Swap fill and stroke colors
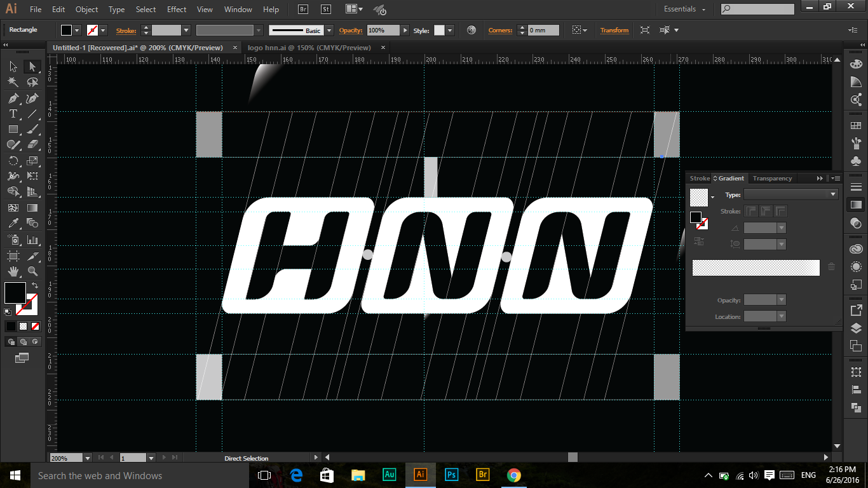This screenshot has height=488, width=868. click(x=35, y=286)
